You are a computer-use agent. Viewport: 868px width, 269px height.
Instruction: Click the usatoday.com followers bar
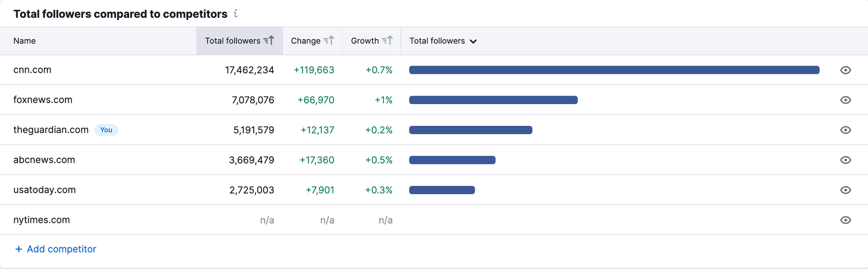(442, 190)
